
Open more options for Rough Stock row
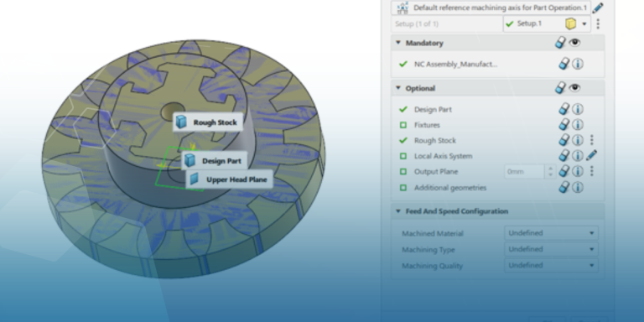tap(591, 140)
